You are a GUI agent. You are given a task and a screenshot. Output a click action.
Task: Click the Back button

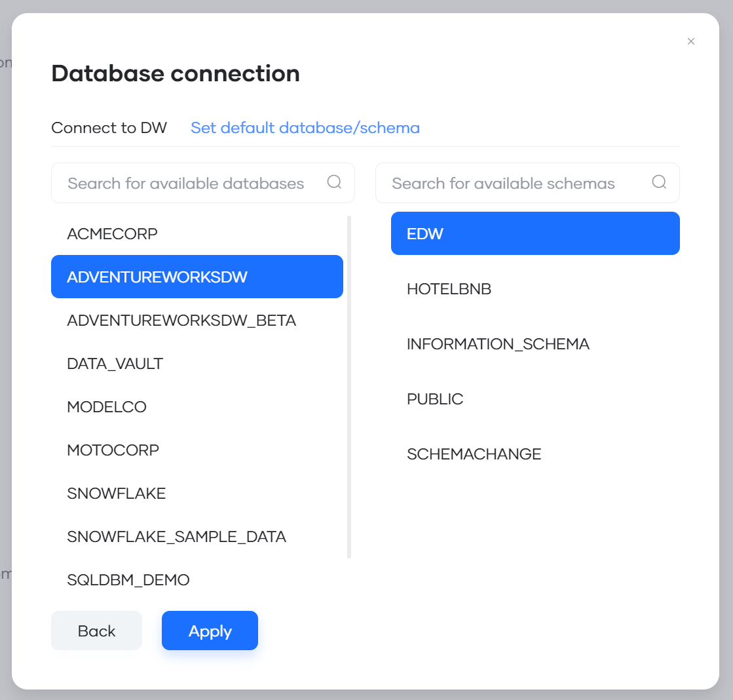[96, 630]
